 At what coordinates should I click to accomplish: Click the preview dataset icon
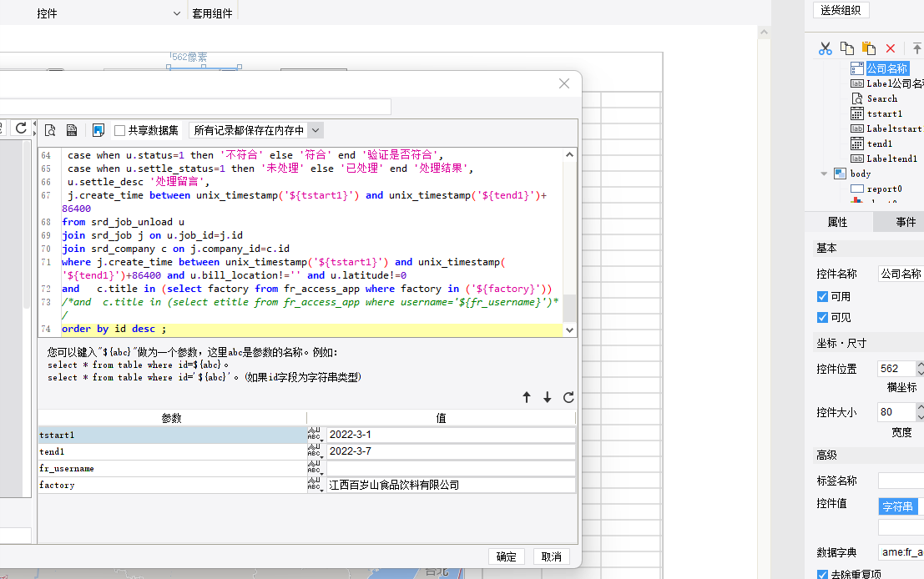[50, 130]
